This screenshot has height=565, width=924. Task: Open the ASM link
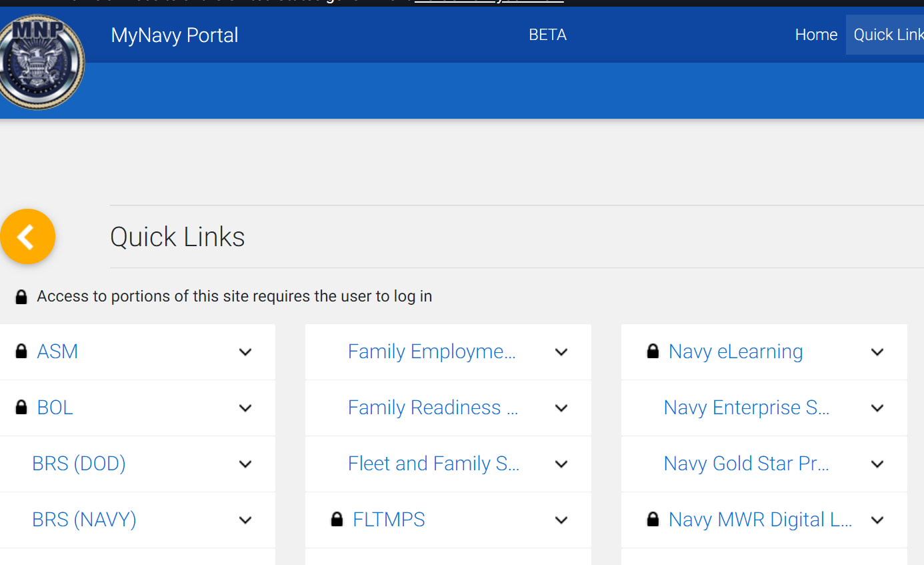pos(57,352)
